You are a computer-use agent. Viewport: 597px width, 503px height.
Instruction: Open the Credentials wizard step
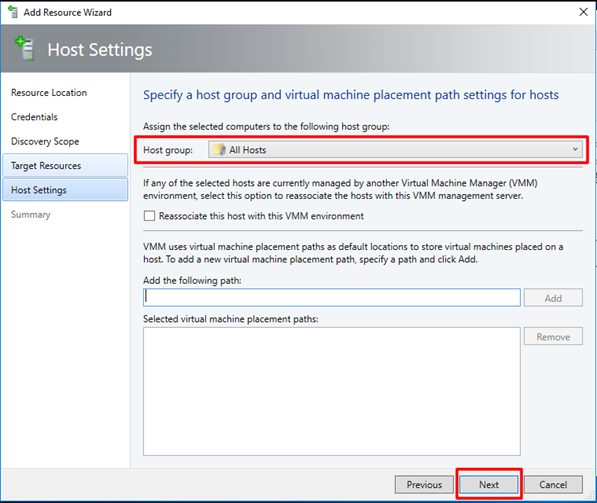[34, 117]
